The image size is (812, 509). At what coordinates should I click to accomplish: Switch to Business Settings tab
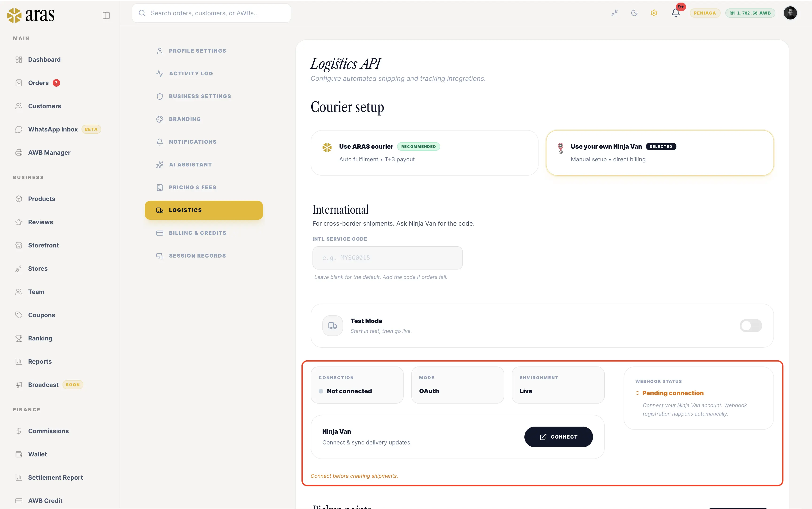pos(204,96)
